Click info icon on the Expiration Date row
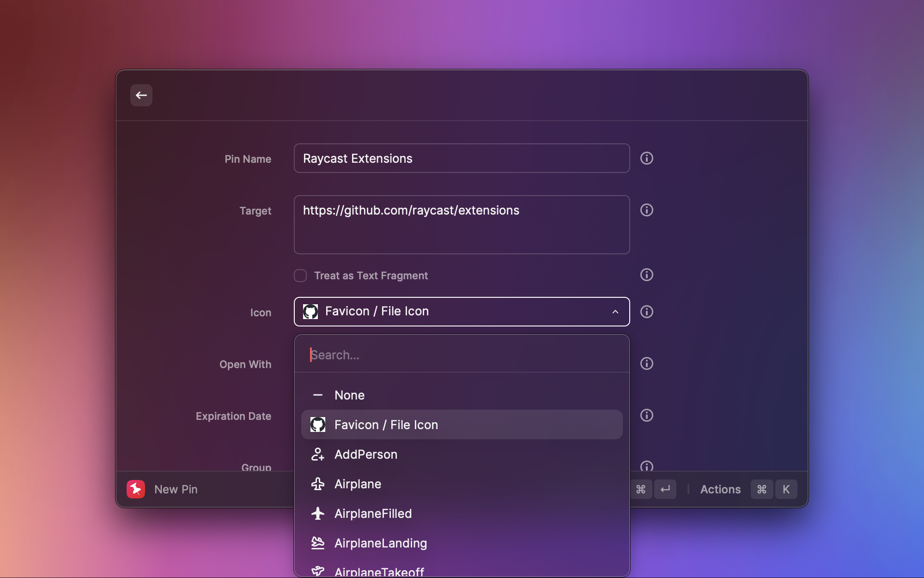The height and width of the screenshot is (578, 924). pos(646,415)
